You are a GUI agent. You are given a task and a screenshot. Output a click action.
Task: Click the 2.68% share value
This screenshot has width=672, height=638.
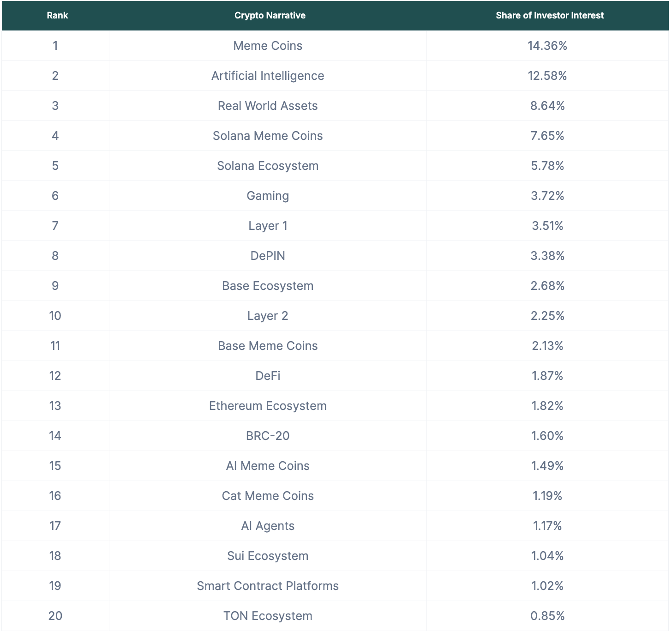pyautogui.click(x=547, y=286)
